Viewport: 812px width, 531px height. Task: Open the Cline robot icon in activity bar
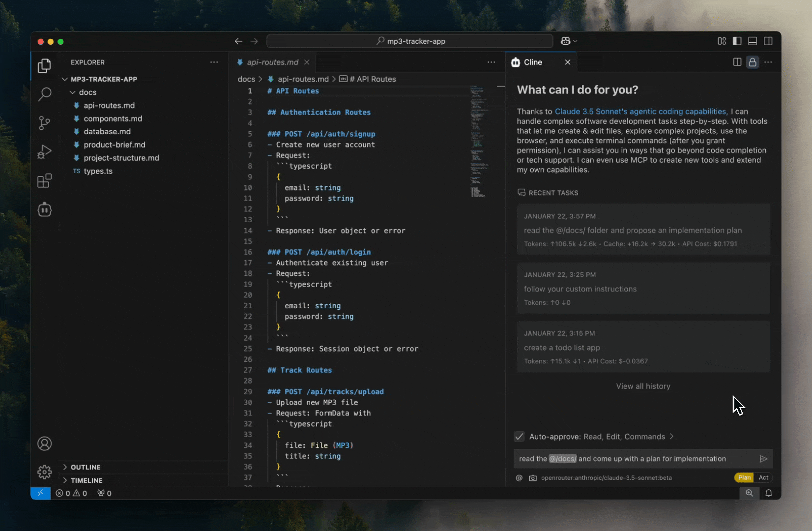[x=44, y=209]
